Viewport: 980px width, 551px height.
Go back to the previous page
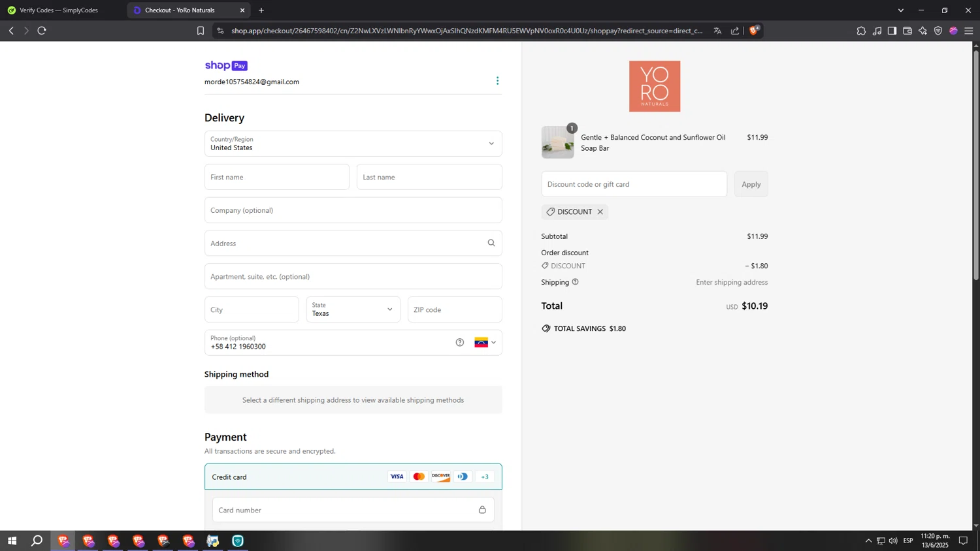point(11,31)
